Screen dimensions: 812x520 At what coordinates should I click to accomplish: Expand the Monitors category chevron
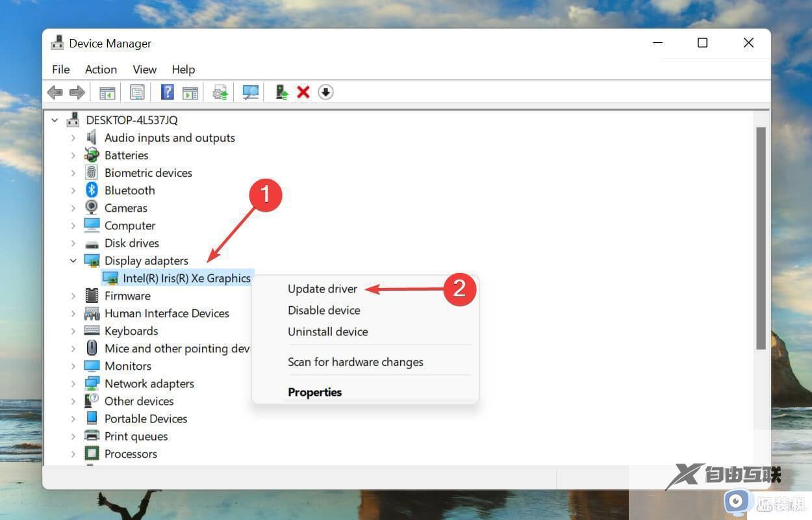[73, 366]
